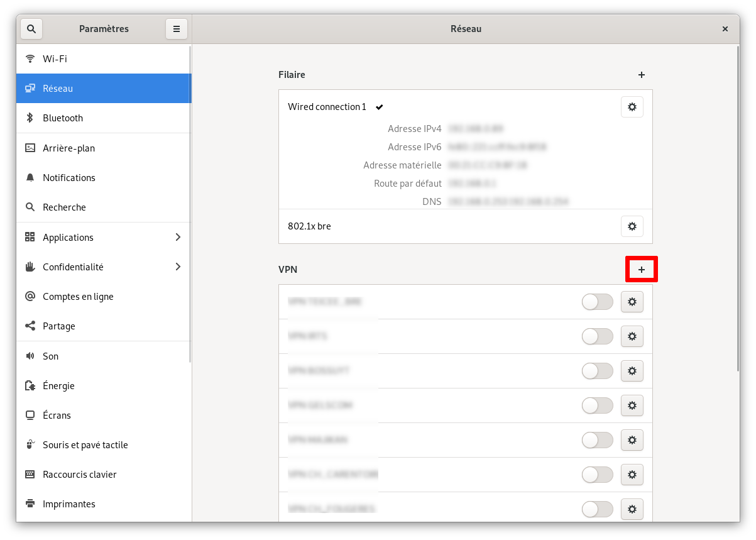This screenshot has width=756, height=540.
Task: Open gear settings of the seventh VPN entry
Action: [632, 509]
